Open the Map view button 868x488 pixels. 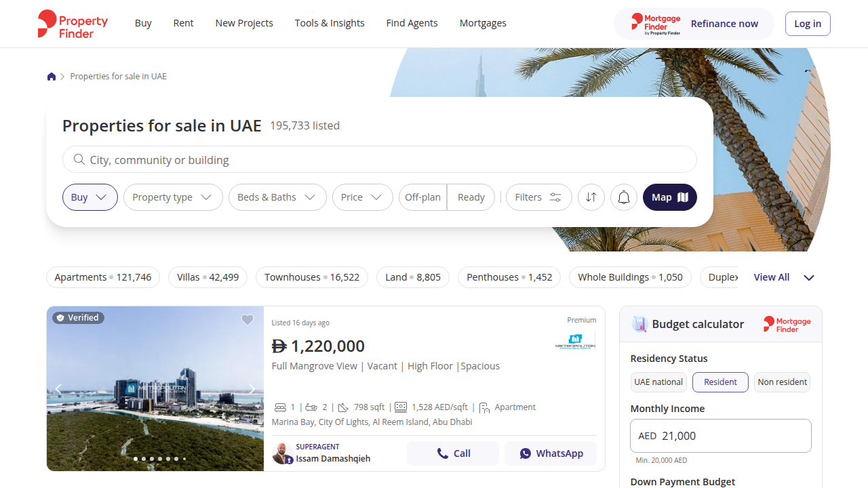point(670,197)
